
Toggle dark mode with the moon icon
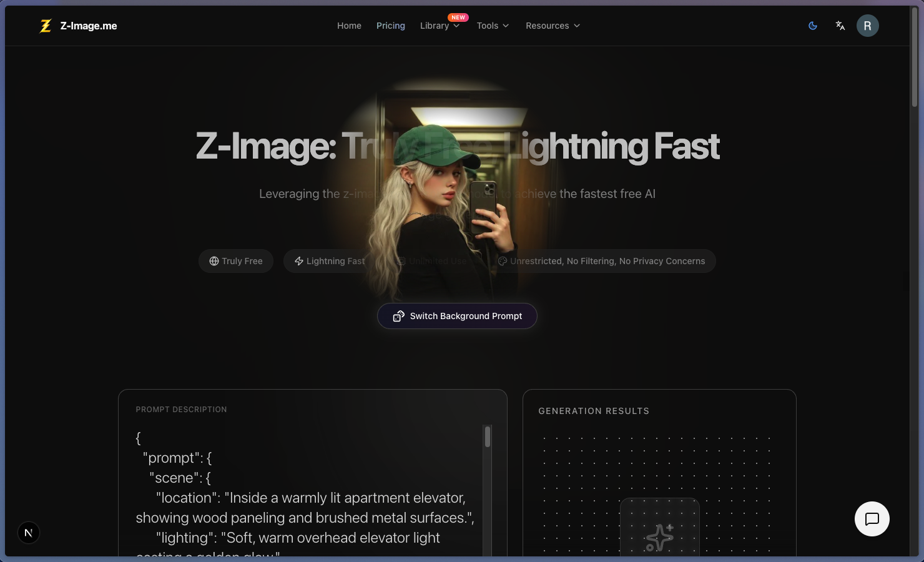[812, 26]
